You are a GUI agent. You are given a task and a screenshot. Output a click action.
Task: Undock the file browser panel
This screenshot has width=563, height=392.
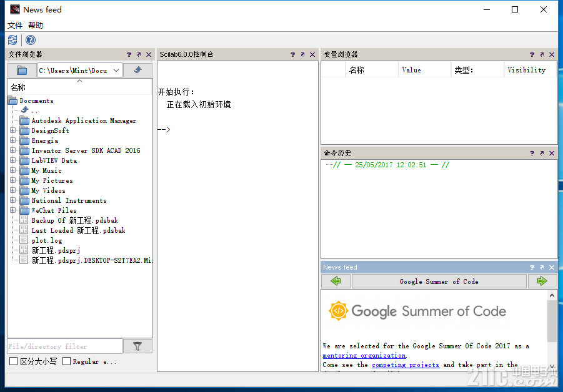click(139, 54)
